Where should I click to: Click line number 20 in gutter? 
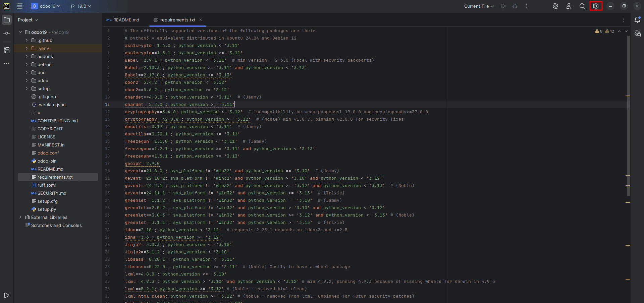[107, 171]
